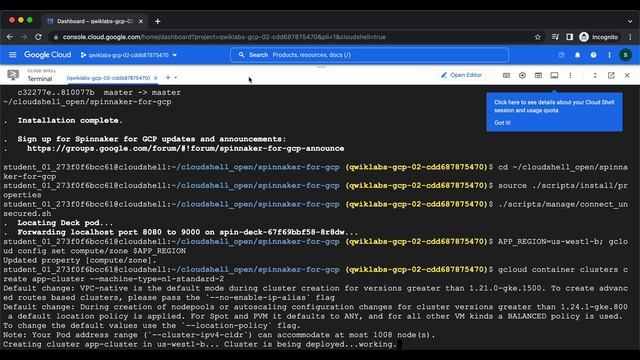Click the Terminal label in Cloud Shell header
Viewport: 640px width, 360px height.
pos(40,79)
